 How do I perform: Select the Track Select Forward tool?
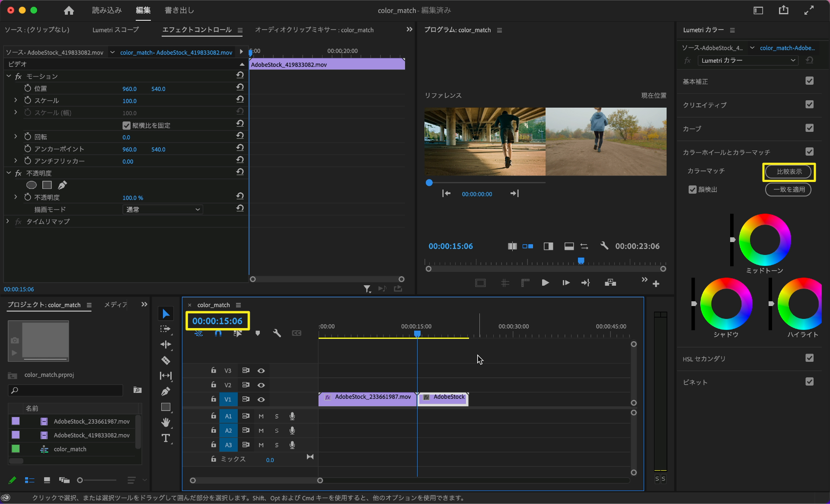[166, 329]
